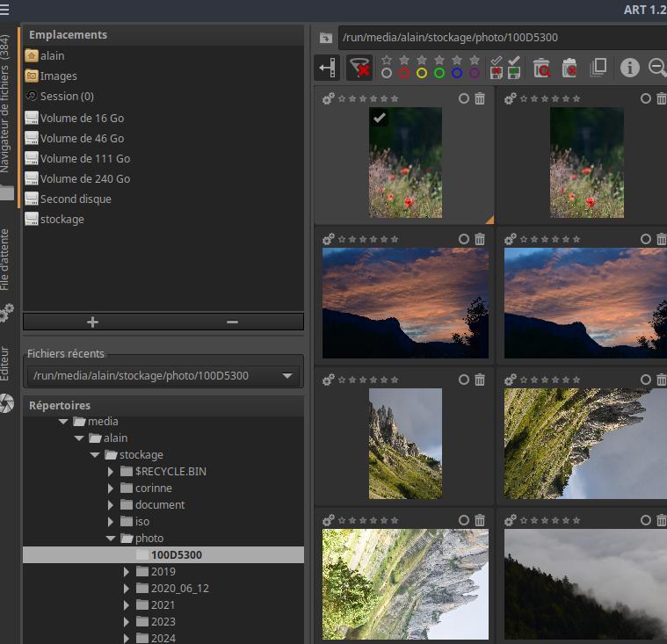The image size is (667, 644).
Task: Filter by yellow color label
Action: pos(422,74)
